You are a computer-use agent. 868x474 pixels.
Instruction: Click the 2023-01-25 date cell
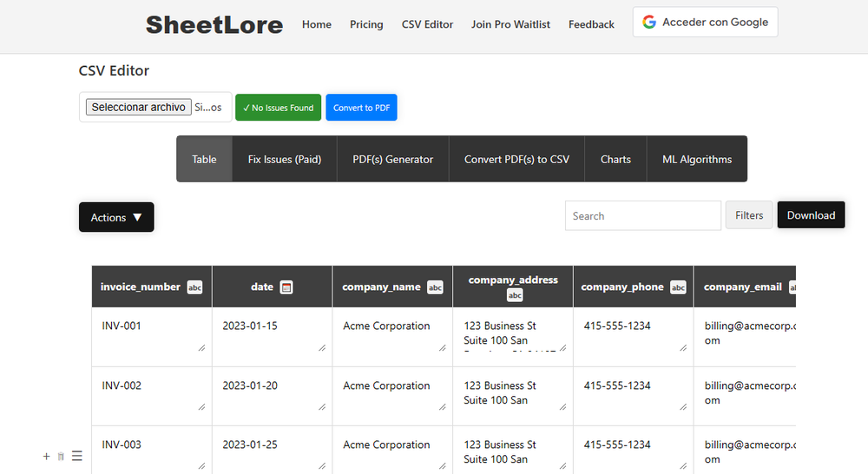272,451
